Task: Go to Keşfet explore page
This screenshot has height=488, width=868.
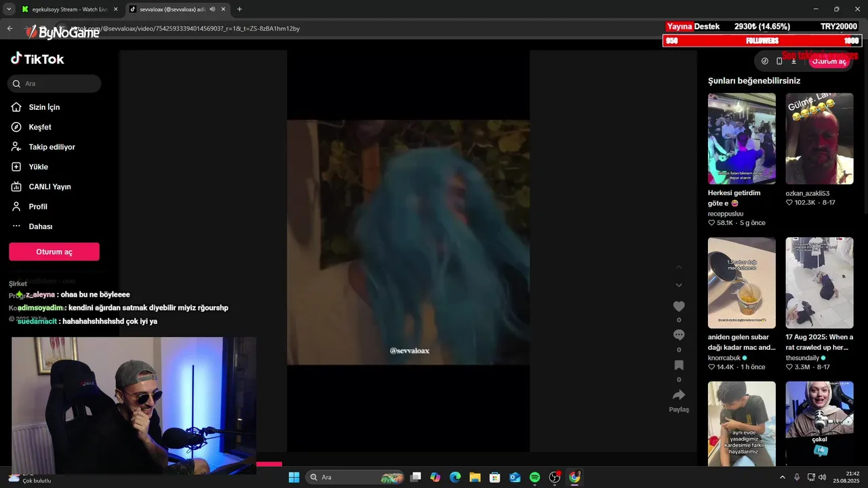Action: click(40, 127)
